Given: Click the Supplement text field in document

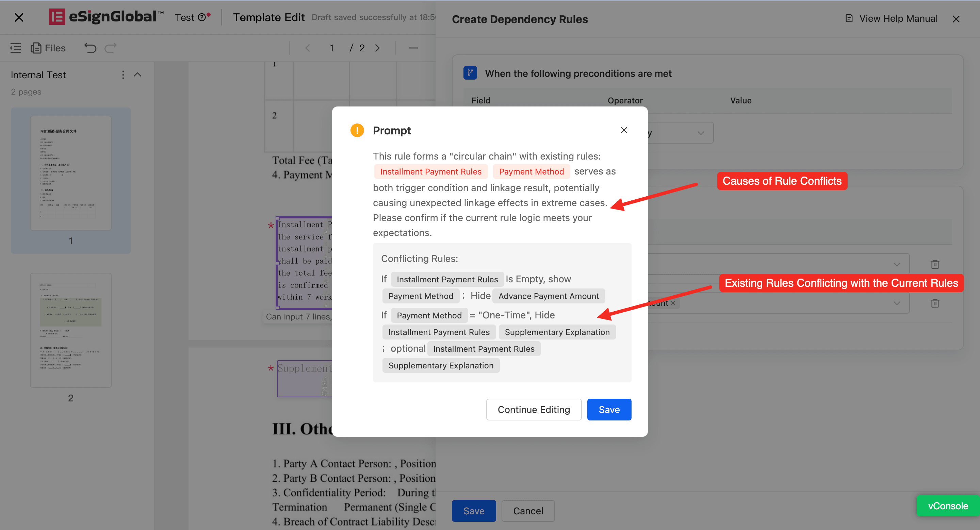Looking at the screenshot, I should coord(304,378).
